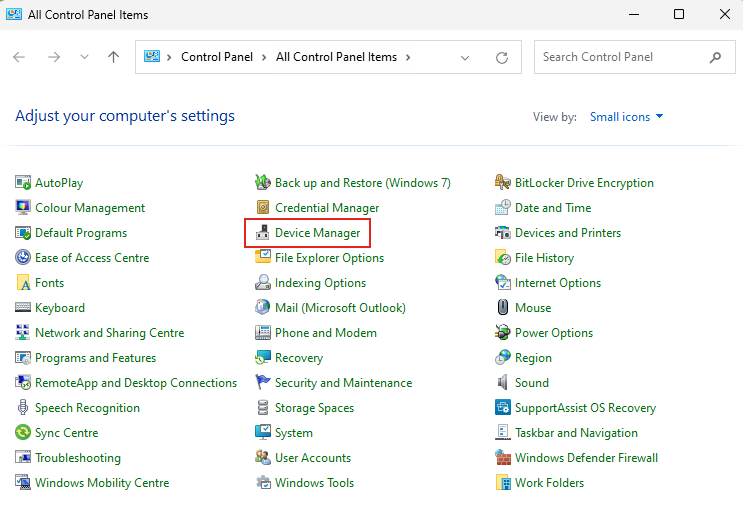Screen dimensions: 743x520
Task: Open the User Accounts link
Action: click(312, 458)
